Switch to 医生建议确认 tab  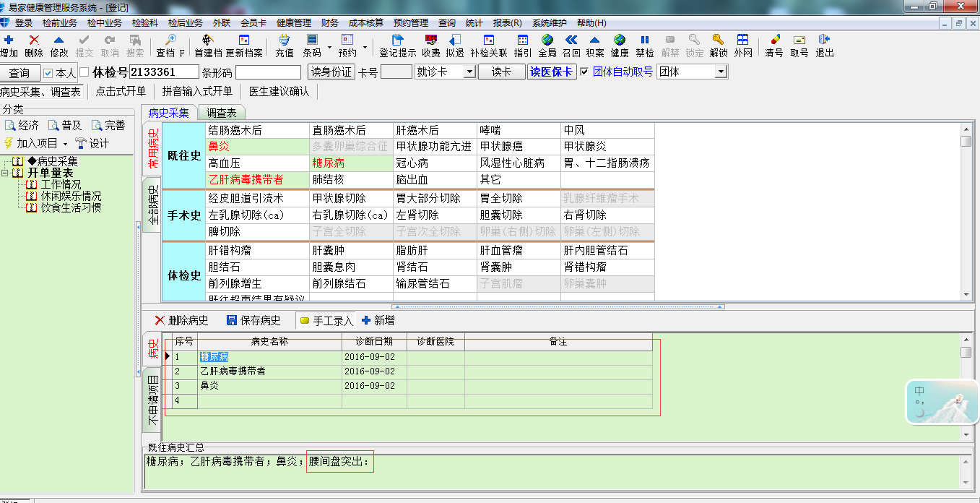click(279, 91)
